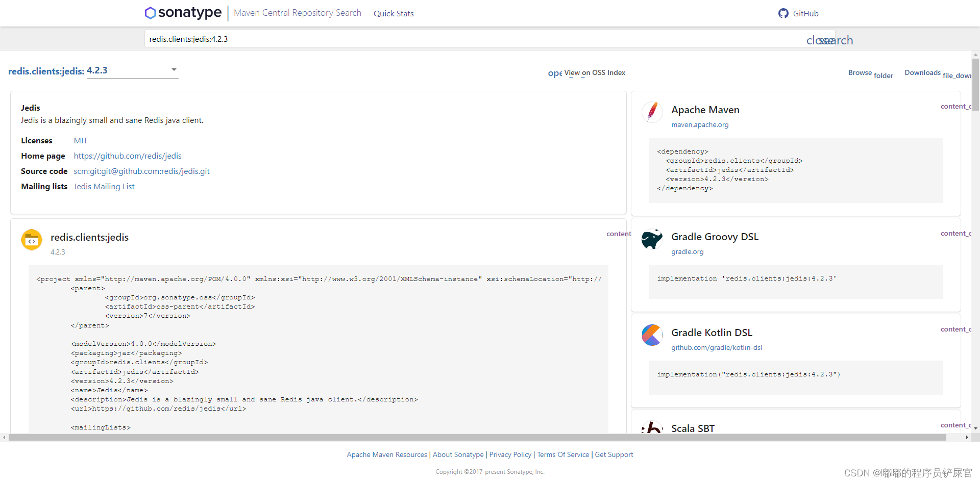
Task: Open the GitHub link in the header
Action: tap(798, 13)
